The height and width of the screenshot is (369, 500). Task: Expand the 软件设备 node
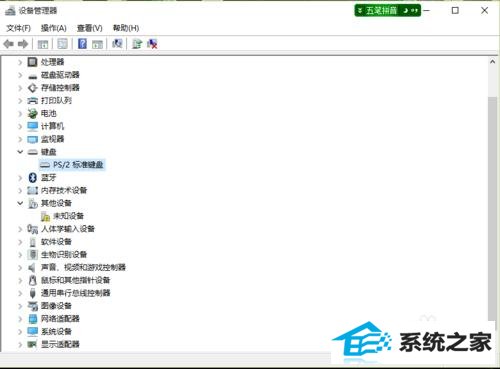click(20, 242)
